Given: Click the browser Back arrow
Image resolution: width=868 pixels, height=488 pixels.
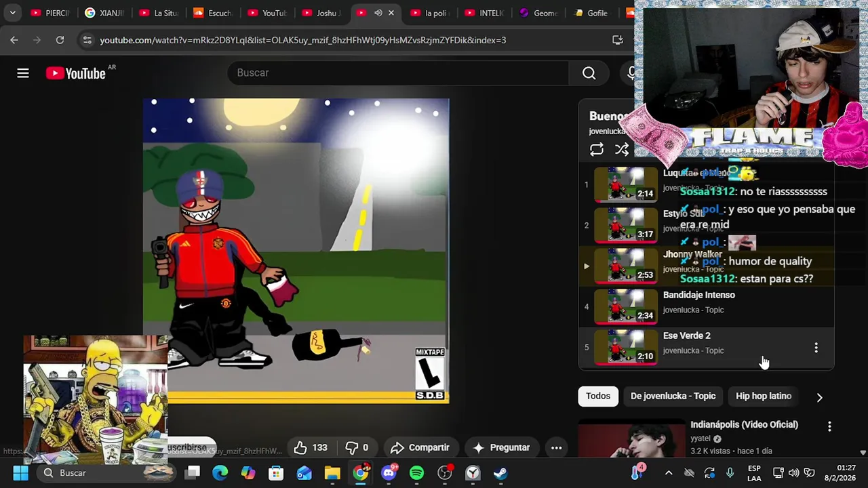Looking at the screenshot, I should [x=14, y=40].
